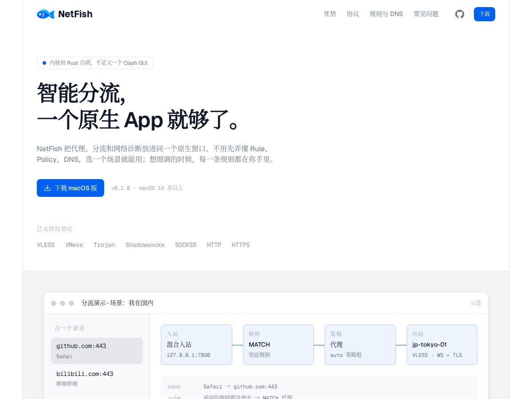Click the 已支持的协议 heading
Image resolution: width=532 pixels, height=399 pixels.
click(x=55, y=229)
